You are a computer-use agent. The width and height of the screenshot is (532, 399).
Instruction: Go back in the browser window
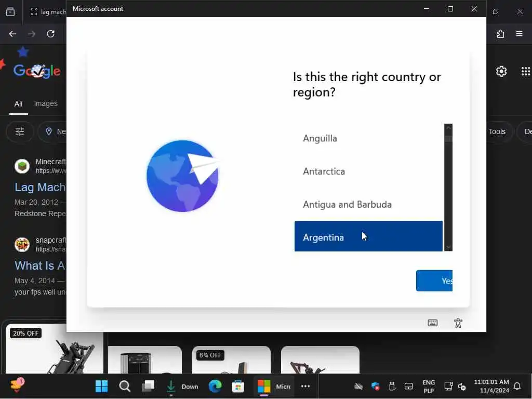[x=13, y=34]
